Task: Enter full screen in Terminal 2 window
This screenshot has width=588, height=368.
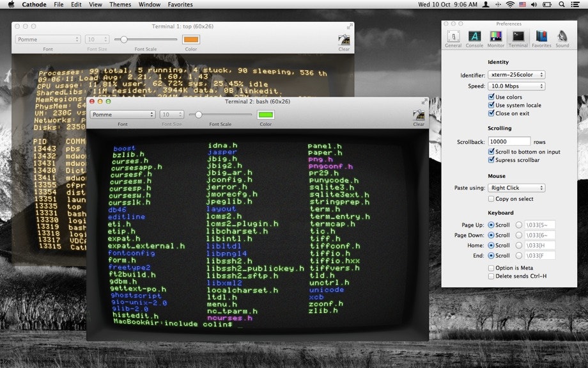Action: coord(424,101)
